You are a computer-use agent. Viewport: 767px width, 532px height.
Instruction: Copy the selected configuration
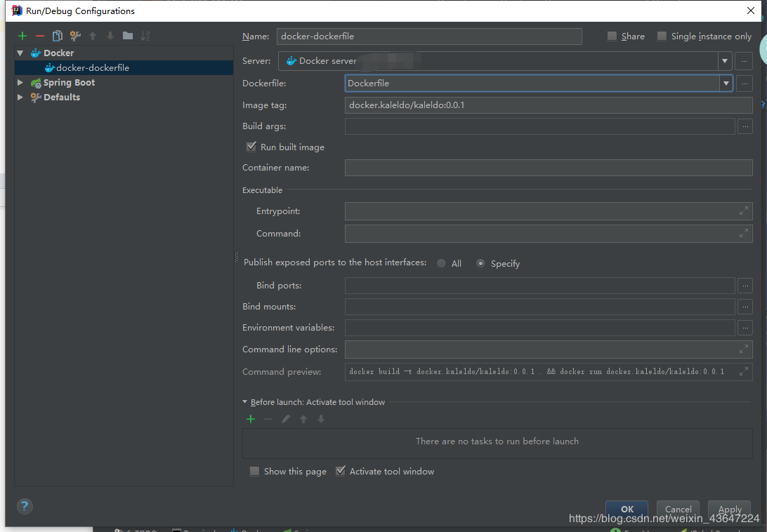58,36
